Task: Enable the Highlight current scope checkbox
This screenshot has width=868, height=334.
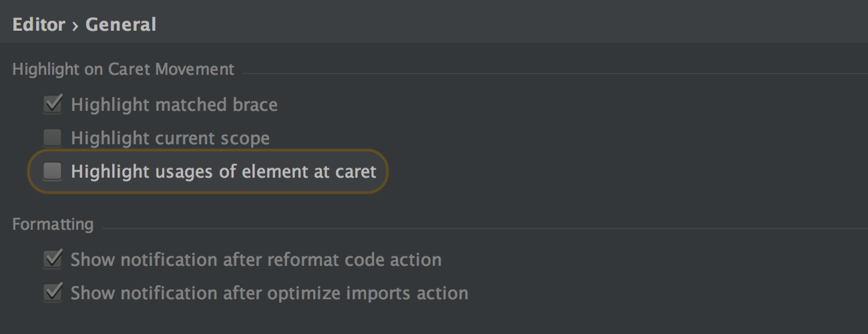Action: coord(52,138)
